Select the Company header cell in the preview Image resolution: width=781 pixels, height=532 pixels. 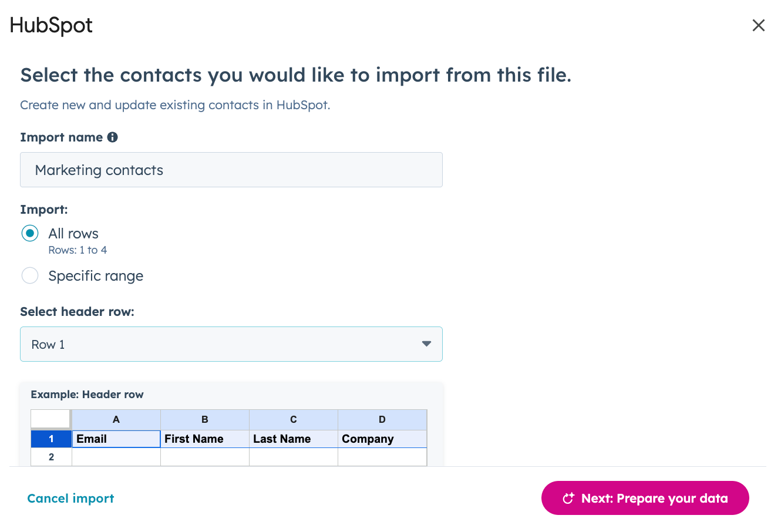click(x=382, y=439)
